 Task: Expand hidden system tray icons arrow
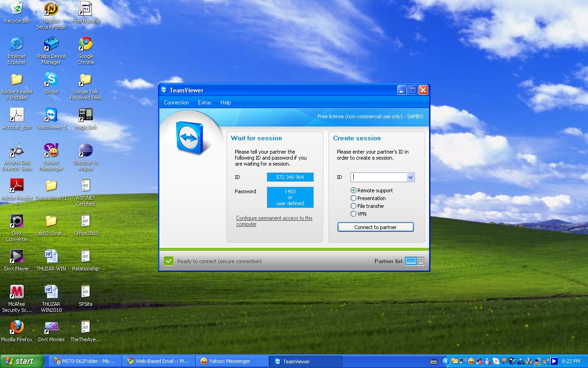click(x=446, y=362)
